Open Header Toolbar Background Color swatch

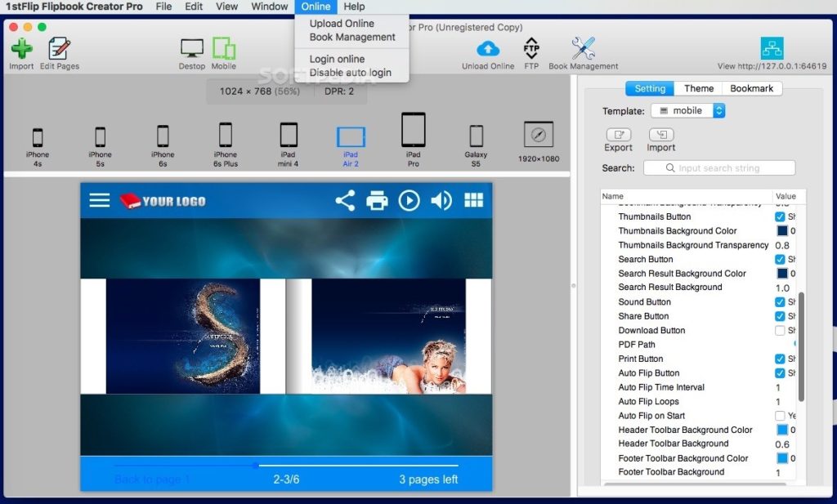(782, 430)
